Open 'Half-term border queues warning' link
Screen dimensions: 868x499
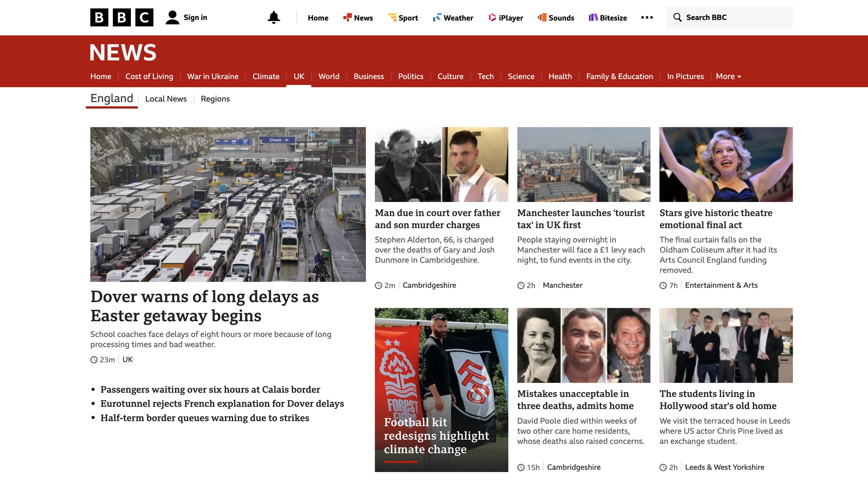pyautogui.click(x=205, y=418)
